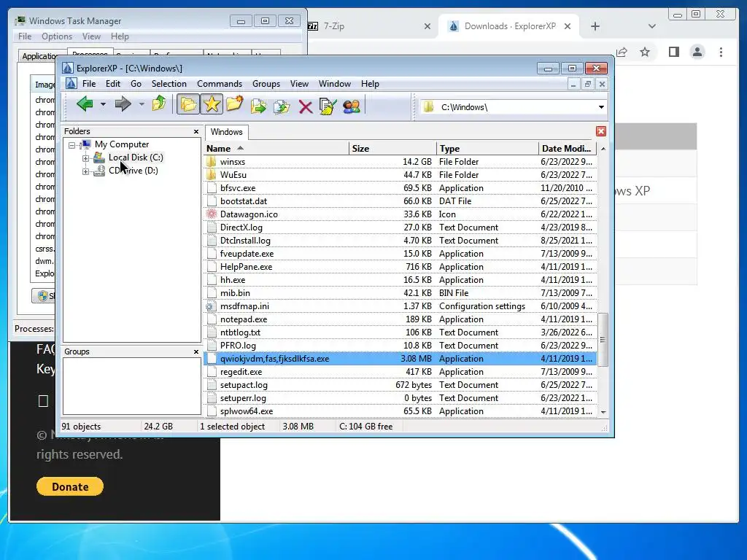The image size is (747, 560).
Task: Click the gray Forward arrow in ExplorerXP
Action: [x=123, y=104]
